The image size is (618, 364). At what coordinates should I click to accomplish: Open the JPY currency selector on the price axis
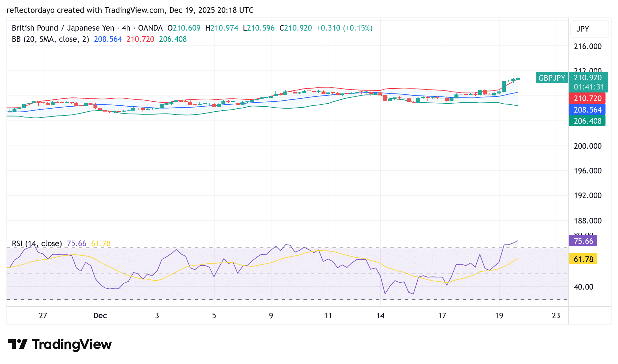(589, 29)
